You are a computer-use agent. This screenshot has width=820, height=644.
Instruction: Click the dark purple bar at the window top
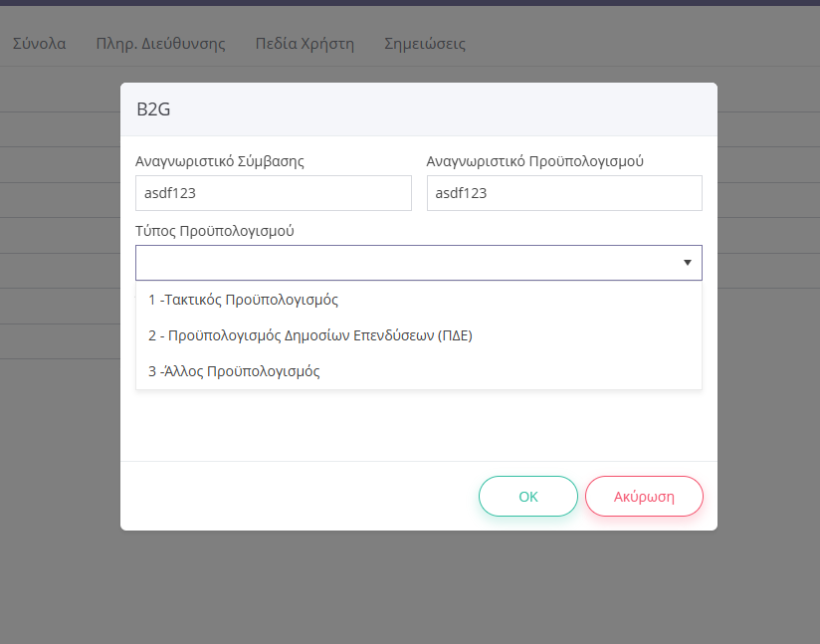click(410, 3)
